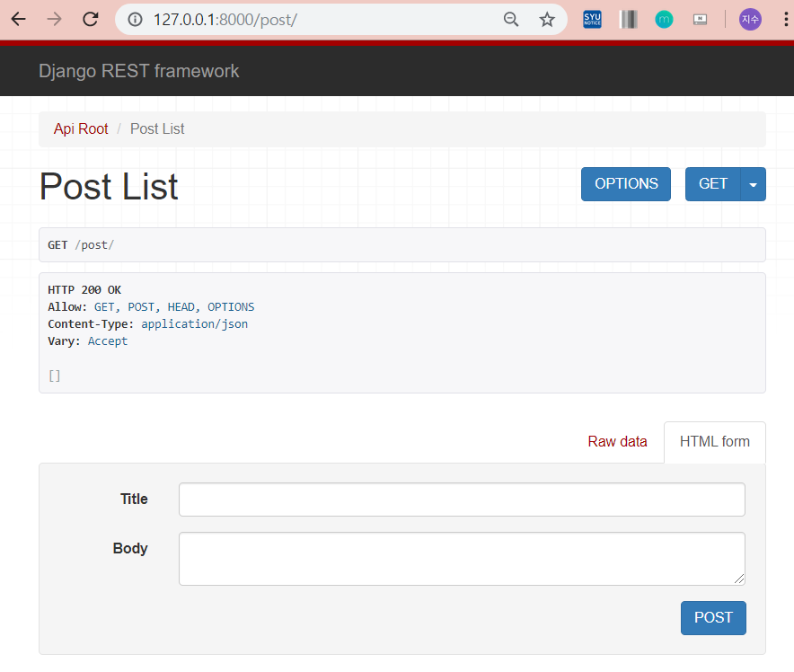
Task: Open the site info icon in address bar
Action: click(x=135, y=20)
